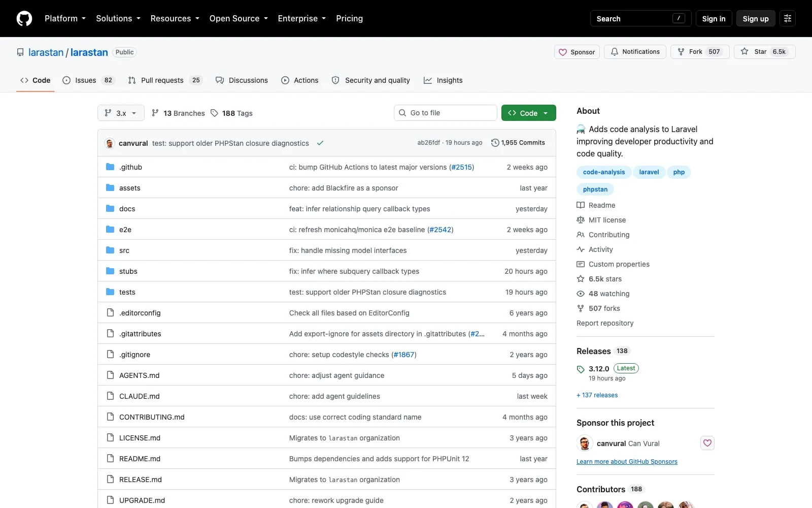The width and height of the screenshot is (812, 508).
Task: Click the .editorconfig file icon
Action: pyautogui.click(x=110, y=312)
